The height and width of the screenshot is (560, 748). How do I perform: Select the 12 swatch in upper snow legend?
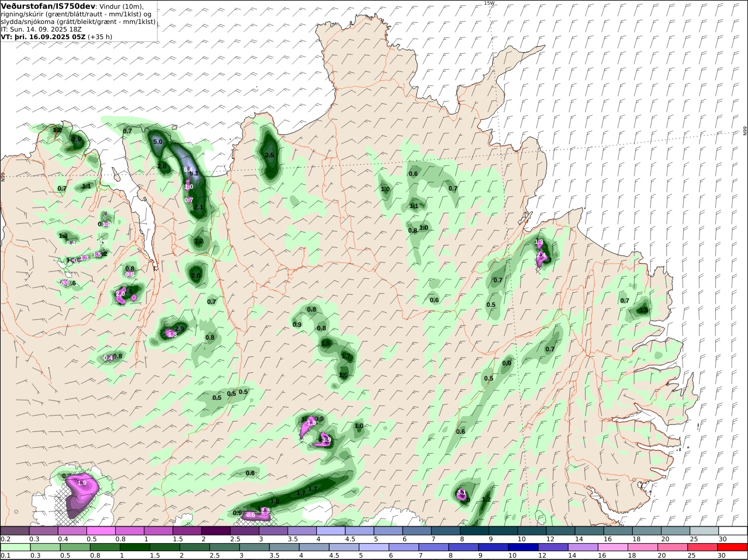point(560,531)
